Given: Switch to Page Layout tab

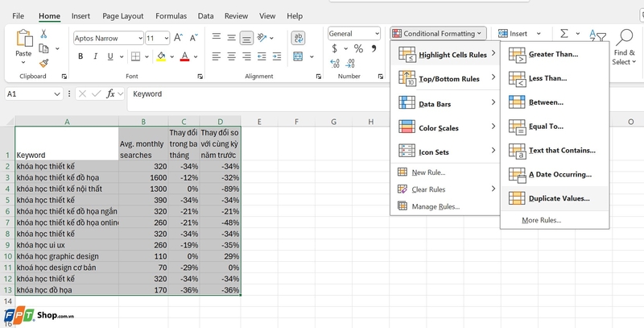Looking at the screenshot, I should coord(123,16).
